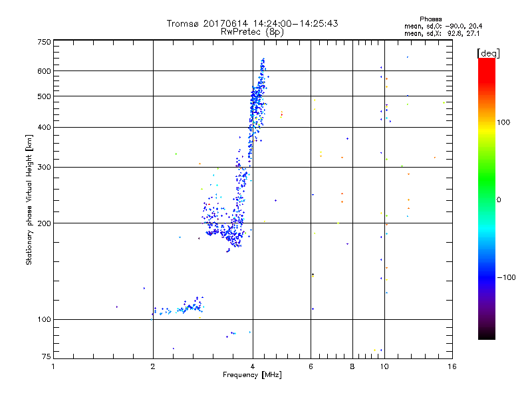This screenshot has height=399, width=532.
Task: Click the 4 MHz frequency tick label
Action: point(253,366)
